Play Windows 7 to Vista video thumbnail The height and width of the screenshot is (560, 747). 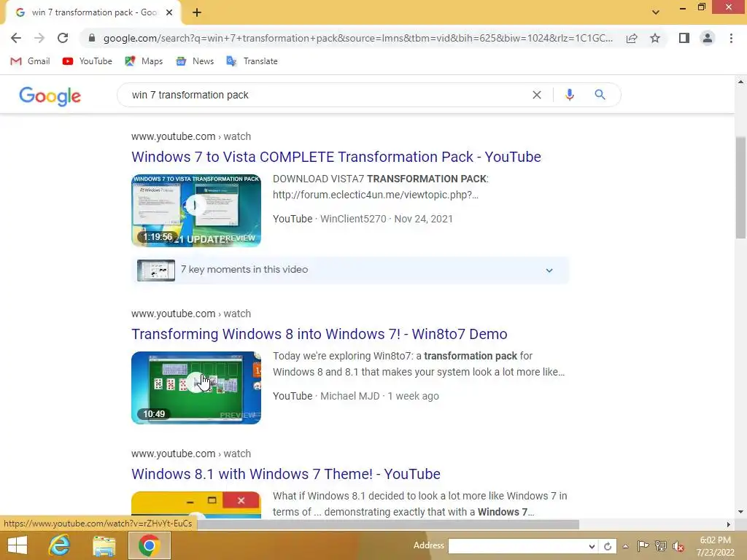(x=196, y=211)
